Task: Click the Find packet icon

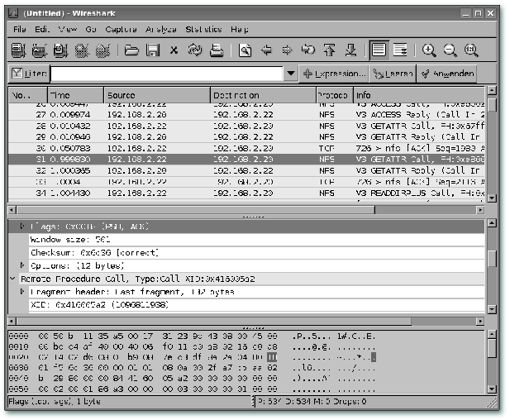Action: point(245,50)
